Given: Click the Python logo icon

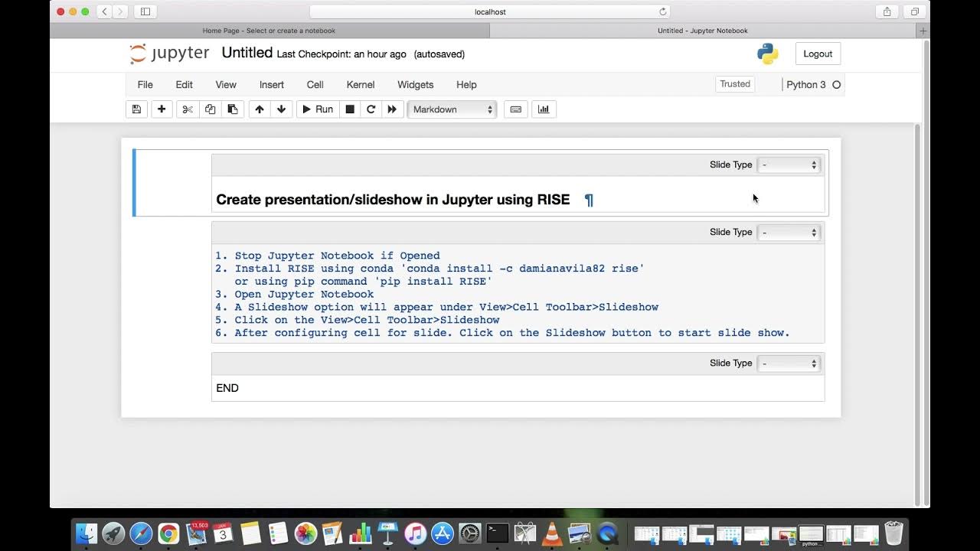Looking at the screenshot, I should tap(768, 54).
